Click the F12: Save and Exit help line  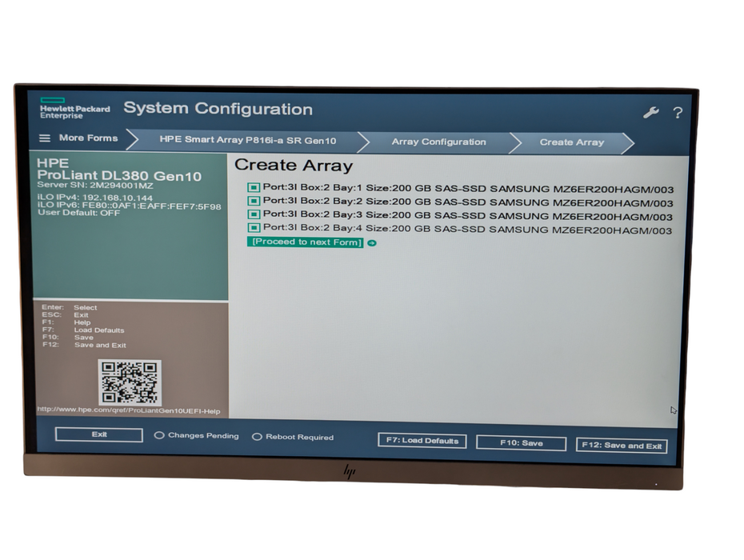tap(84, 345)
